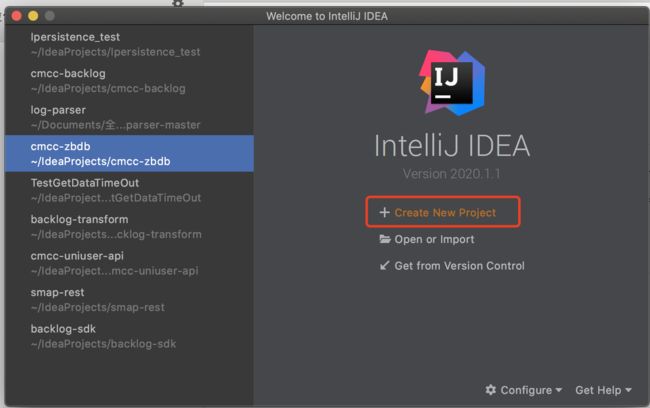Open the TestGetDataTimeOut project
The image size is (650, 408).
coord(129,190)
